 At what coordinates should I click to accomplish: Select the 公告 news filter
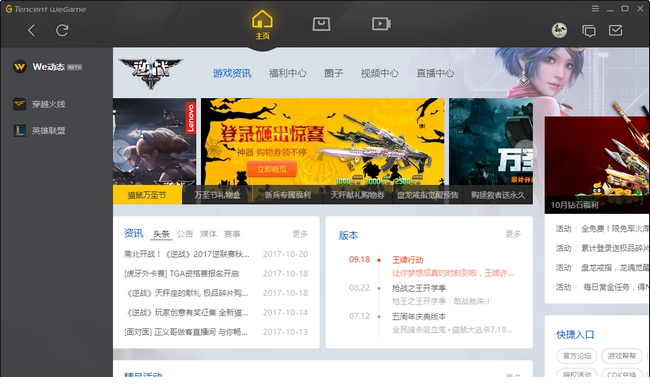pyautogui.click(x=185, y=234)
